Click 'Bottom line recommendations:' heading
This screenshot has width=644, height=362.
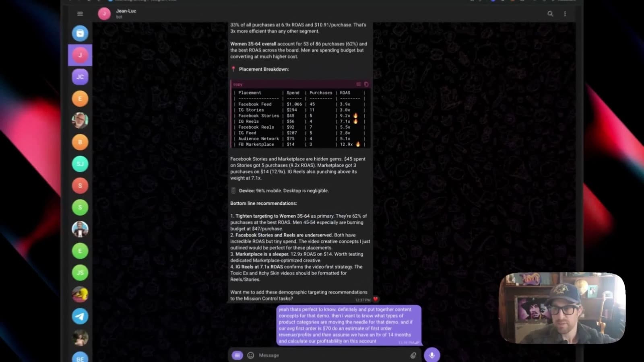pos(264,204)
